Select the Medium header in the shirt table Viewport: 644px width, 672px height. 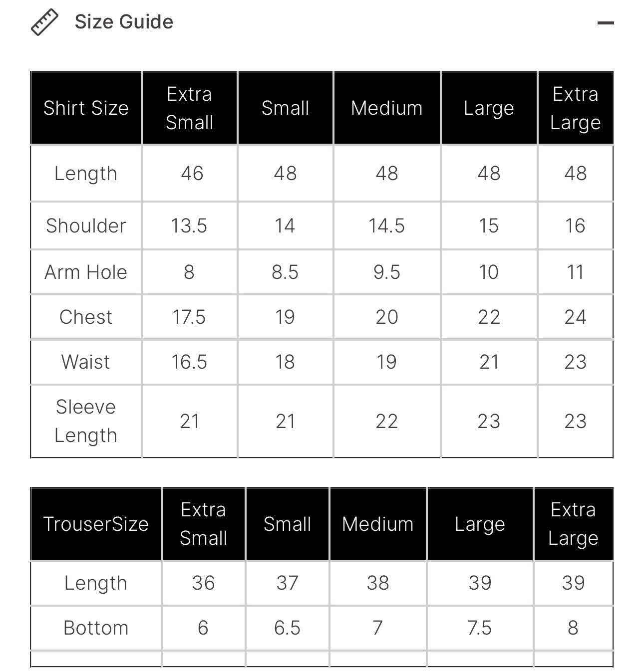pos(386,108)
